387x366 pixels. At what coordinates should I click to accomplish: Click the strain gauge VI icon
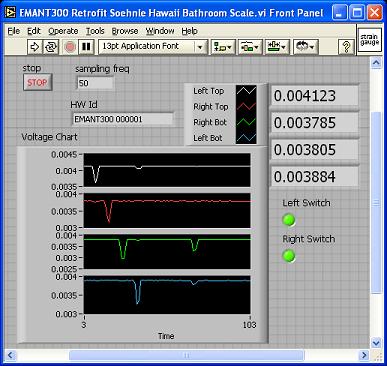pos(369,40)
